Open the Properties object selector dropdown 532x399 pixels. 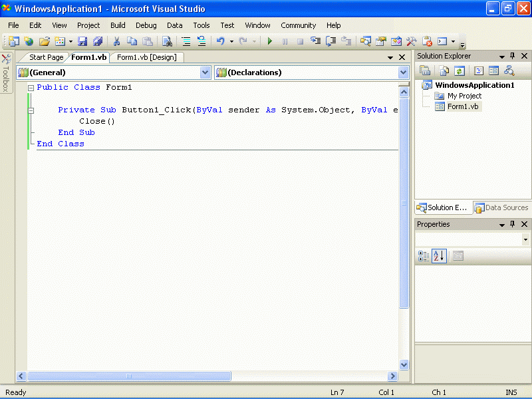(525, 239)
